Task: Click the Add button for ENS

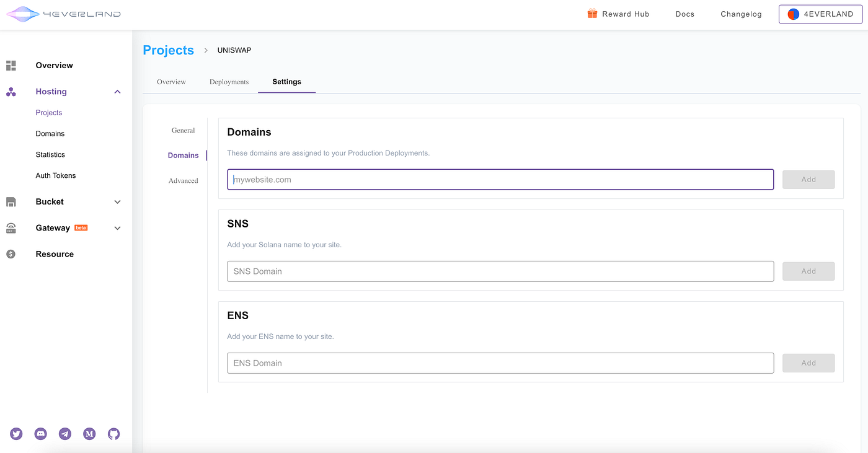Action: 808,363
